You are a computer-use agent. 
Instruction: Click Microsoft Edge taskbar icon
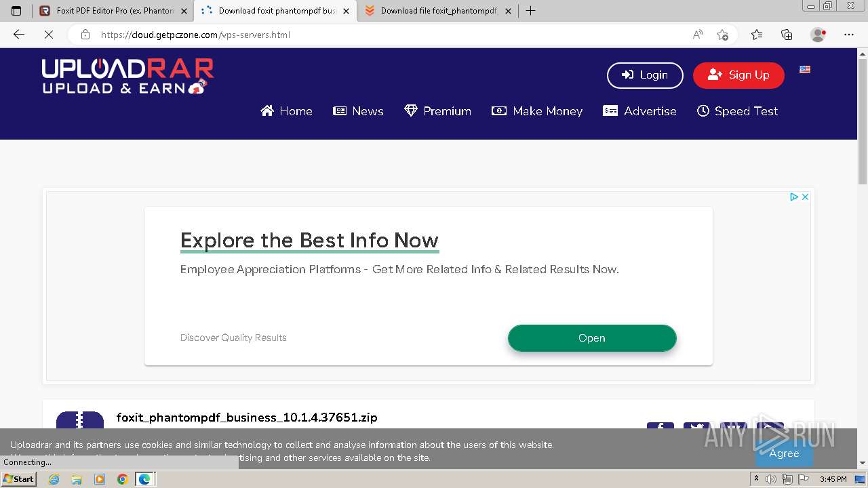pyautogui.click(x=144, y=479)
